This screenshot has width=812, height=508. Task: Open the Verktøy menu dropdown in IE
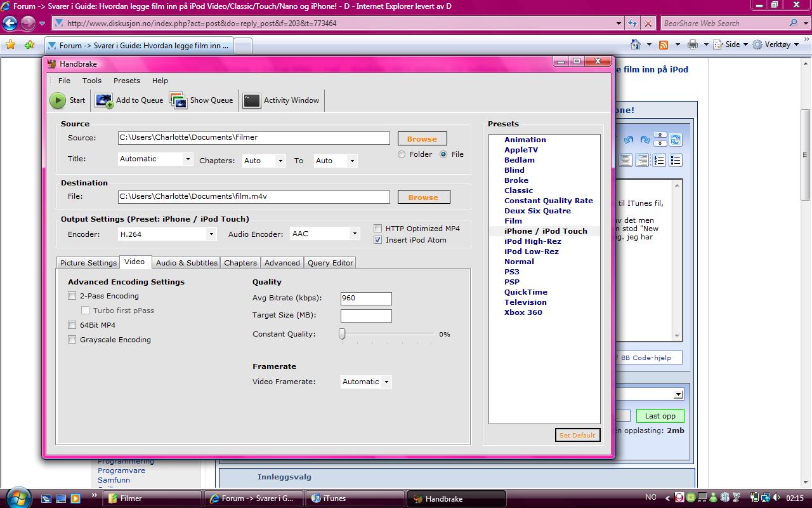click(x=796, y=45)
